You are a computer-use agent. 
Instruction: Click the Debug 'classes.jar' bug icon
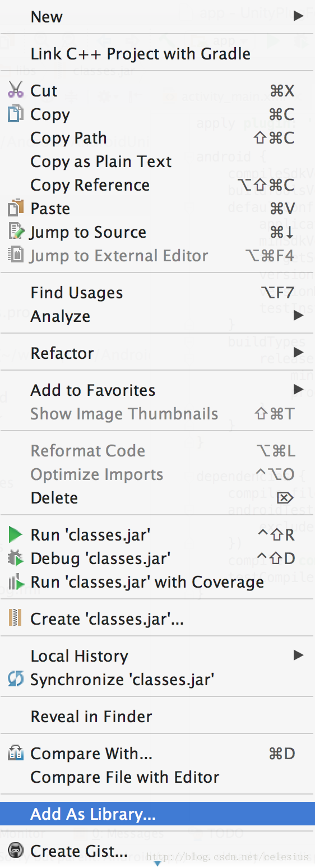click(15, 558)
